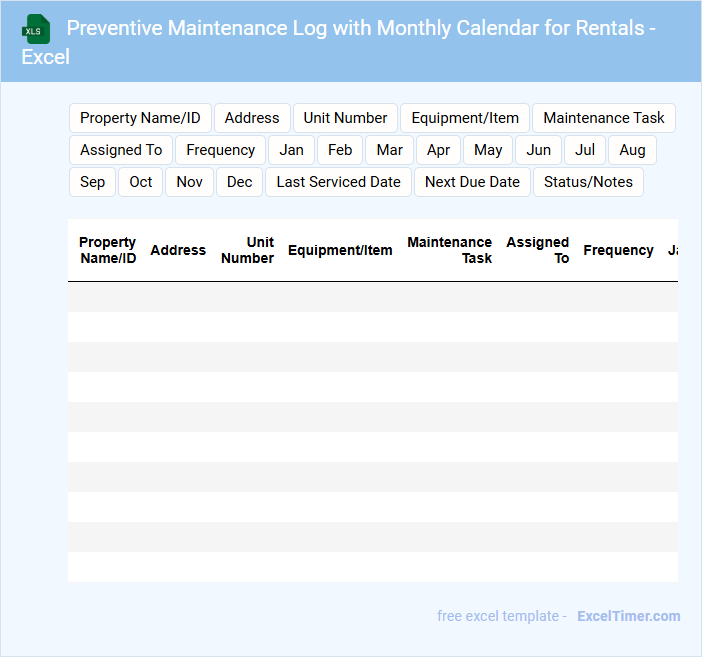This screenshot has width=702, height=657.
Task: Click the Assigned To column header
Action: [x=538, y=250]
